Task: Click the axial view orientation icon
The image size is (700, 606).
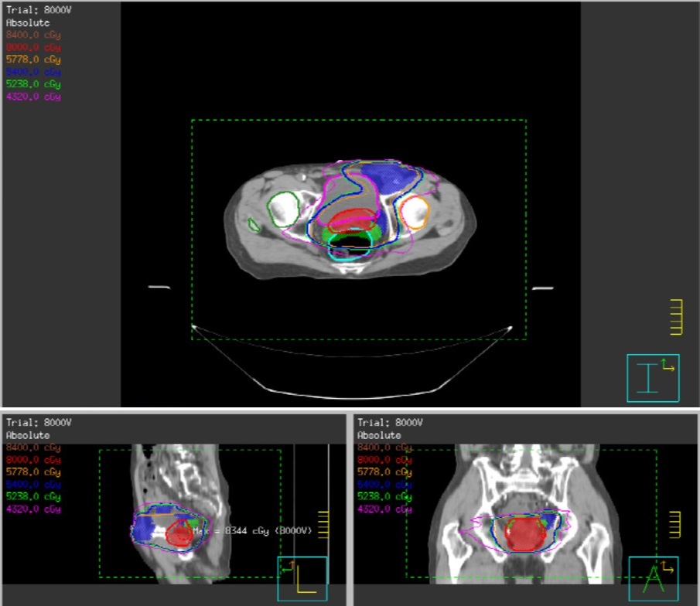Action: click(652, 378)
